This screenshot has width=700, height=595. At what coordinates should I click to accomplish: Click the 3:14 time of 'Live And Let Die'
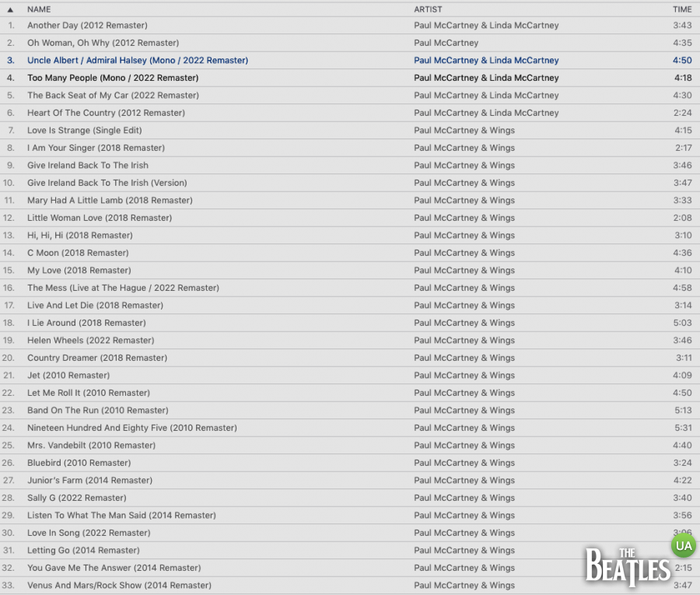point(683,306)
